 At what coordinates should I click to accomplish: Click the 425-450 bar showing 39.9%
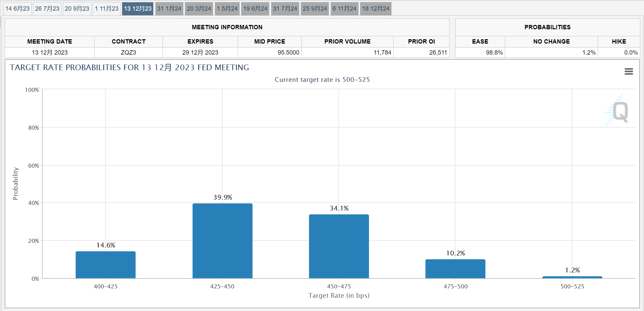[x=222, y=241]
